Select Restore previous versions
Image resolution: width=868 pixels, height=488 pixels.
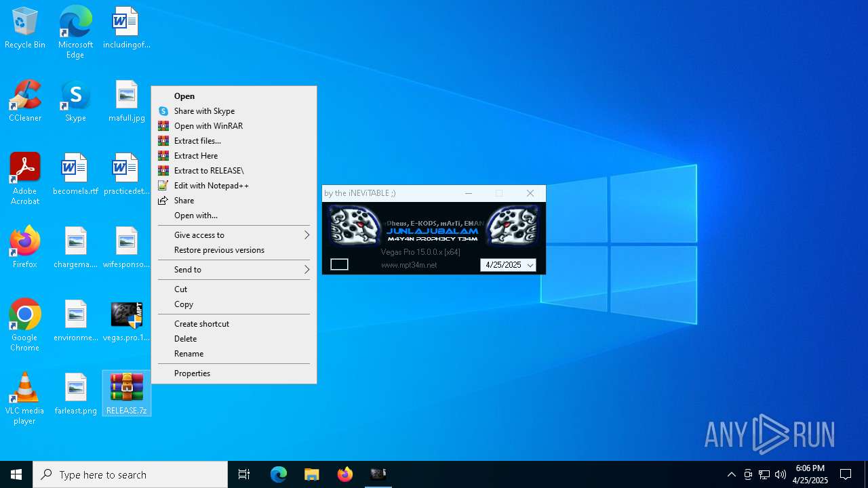234,250
